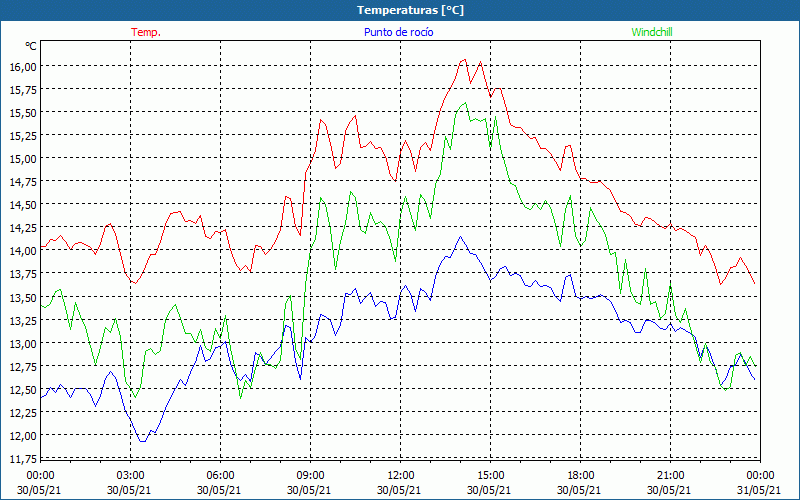
Task: Click the '13,25' y-axis value
Action: [x=23, y=320]
